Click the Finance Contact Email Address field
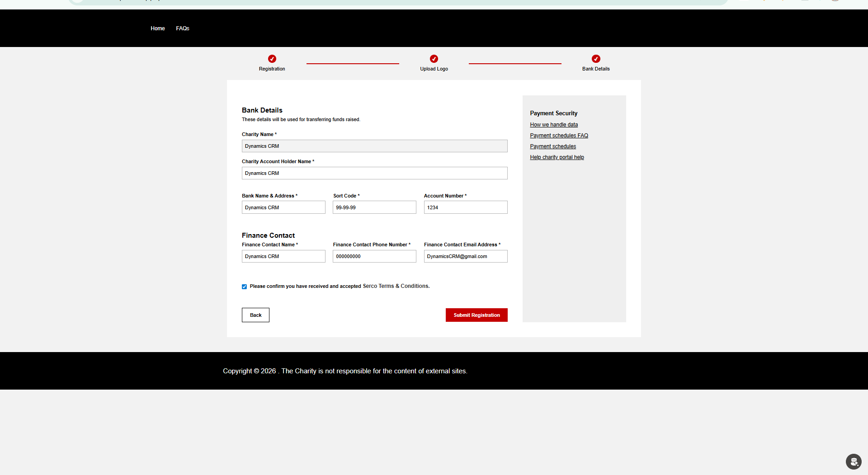 466,256
